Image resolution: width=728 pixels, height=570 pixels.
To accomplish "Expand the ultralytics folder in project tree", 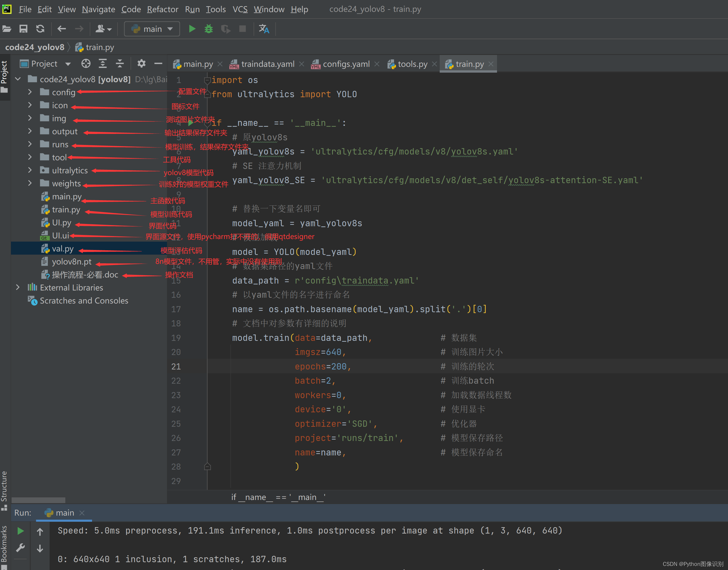I will coord(30,170).
